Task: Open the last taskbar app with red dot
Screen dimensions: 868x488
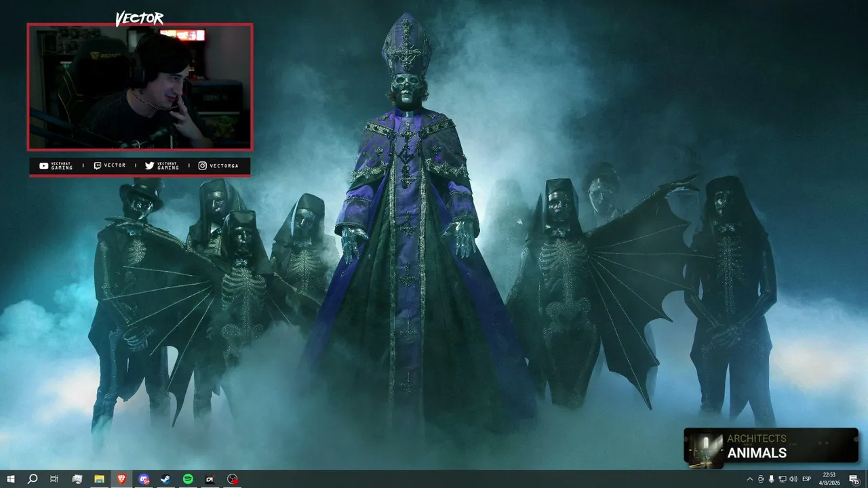Action: tap(233, 479)
